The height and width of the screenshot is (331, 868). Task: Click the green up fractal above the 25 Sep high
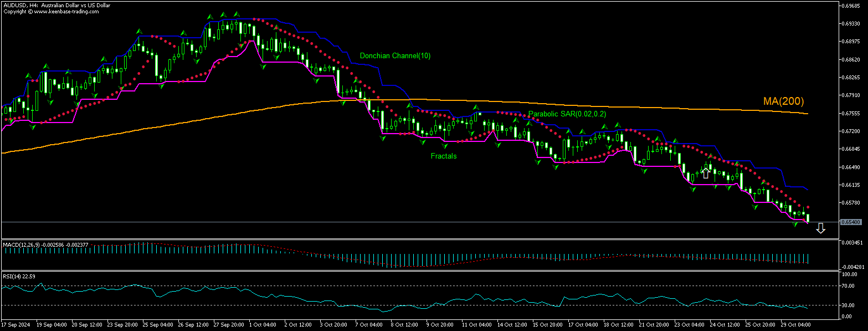coord(139,32)
